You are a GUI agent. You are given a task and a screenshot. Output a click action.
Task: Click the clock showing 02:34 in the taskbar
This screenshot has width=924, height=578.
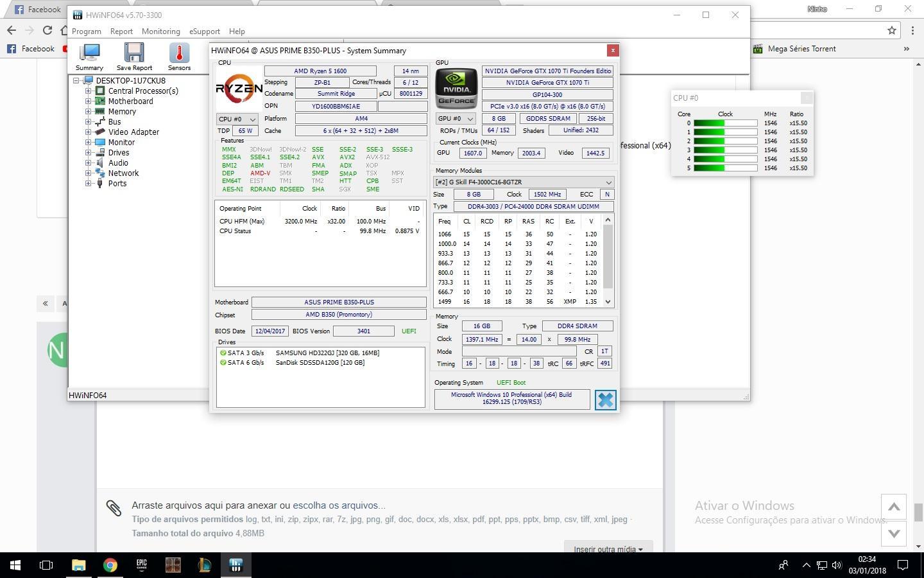867,559
